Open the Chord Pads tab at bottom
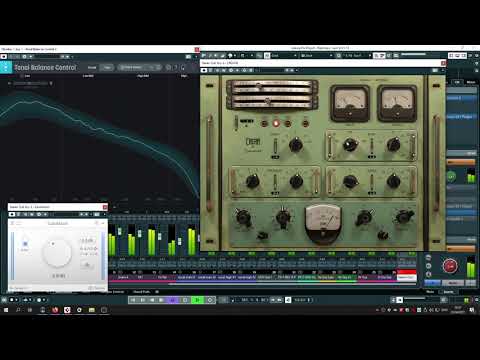Image resolution: width=480 pixels, height=360 pixels. (x=142, y=292)
